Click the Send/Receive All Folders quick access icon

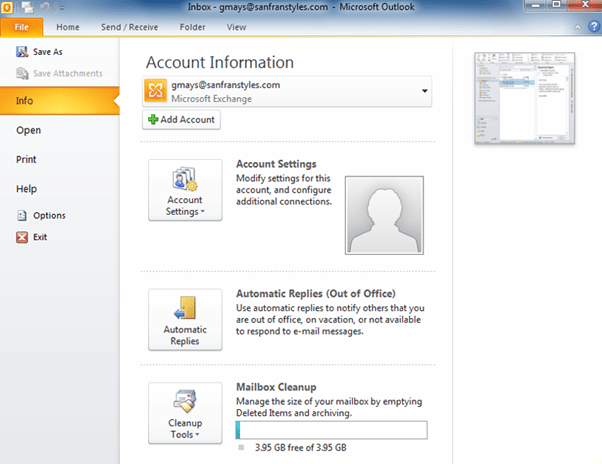point(26,8)
